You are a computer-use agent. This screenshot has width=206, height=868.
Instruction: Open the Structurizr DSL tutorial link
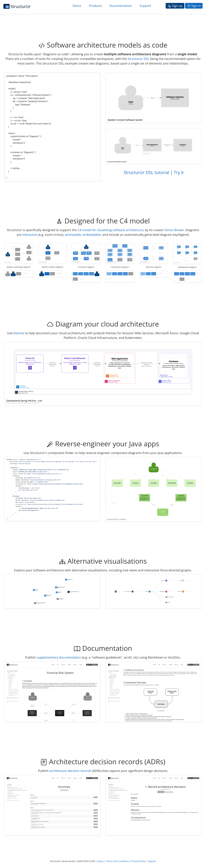[146, 172]
